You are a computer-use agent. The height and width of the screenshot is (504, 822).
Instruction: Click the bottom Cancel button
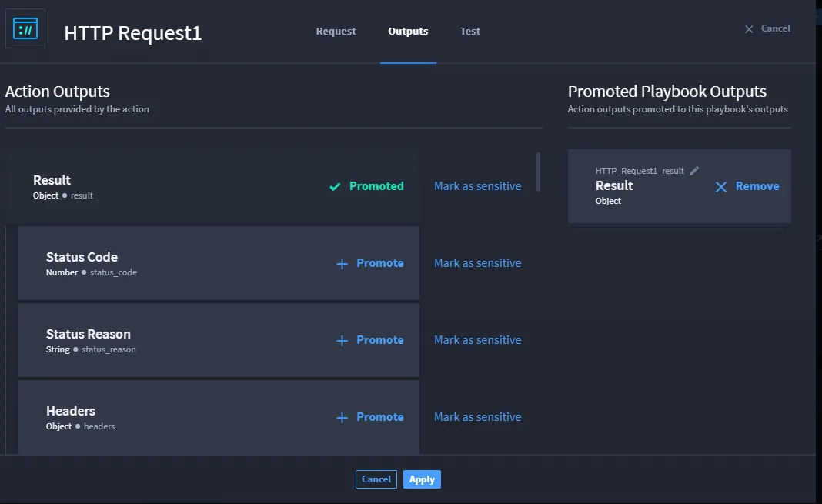tap(376, 479)
